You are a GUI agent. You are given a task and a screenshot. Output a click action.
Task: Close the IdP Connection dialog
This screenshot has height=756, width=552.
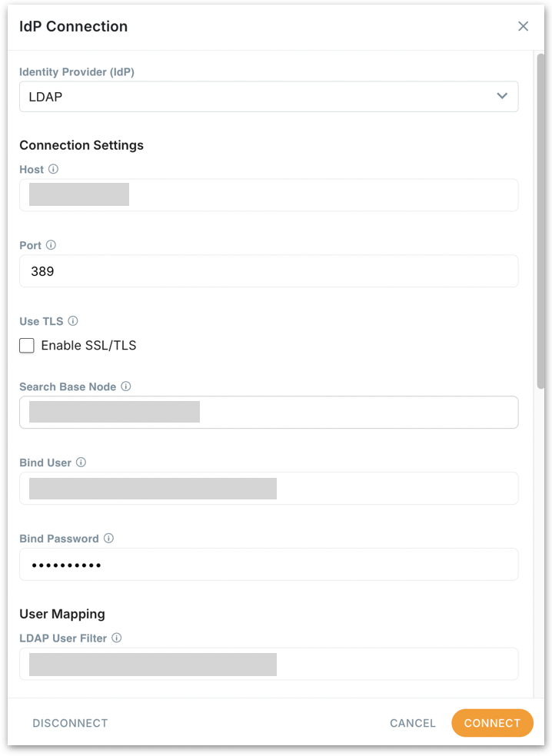tap(524, 26)
